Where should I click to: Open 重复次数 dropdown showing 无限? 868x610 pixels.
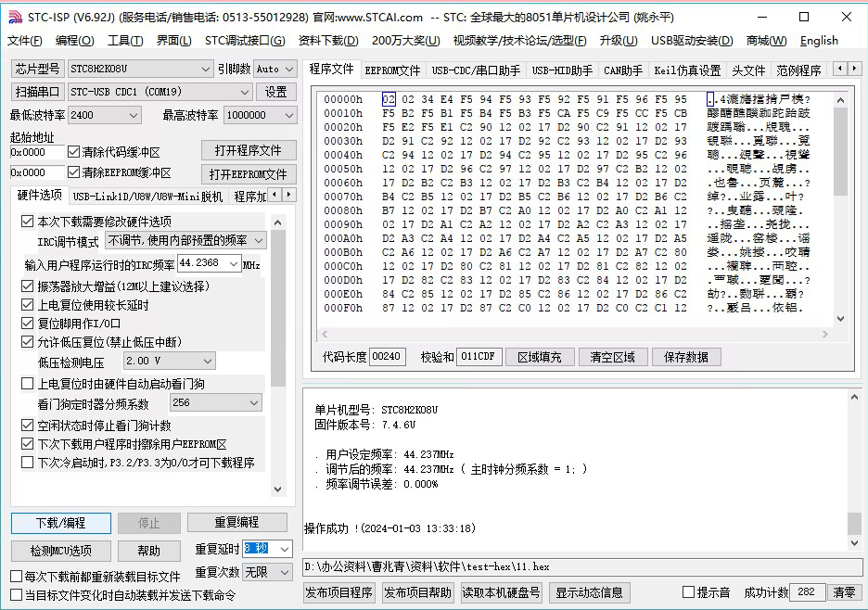[x=267, y=572]
